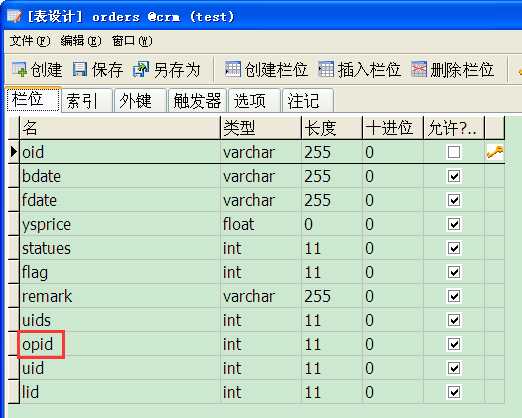Click the 创建栏位 button label
The height and width of the screenshot is (418, 522).
point(276,70)
